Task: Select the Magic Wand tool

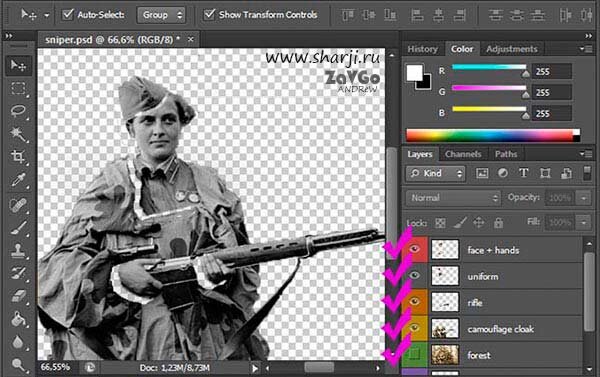Action: [x=18, y=134]
